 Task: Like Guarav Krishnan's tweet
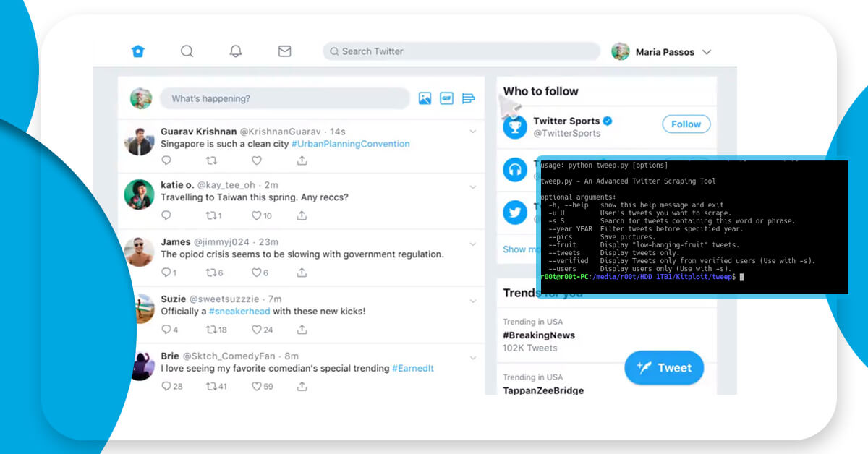[x=257, y=160]
